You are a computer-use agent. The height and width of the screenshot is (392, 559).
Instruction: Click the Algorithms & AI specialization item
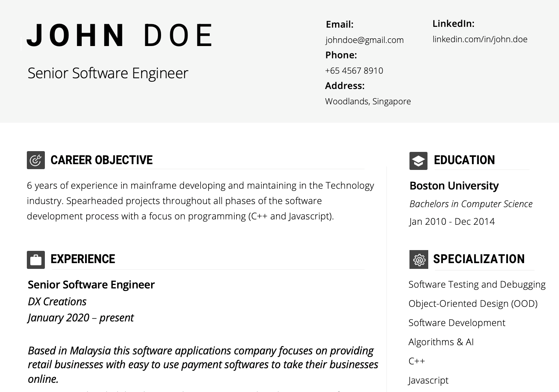click(x=441, y=342)
